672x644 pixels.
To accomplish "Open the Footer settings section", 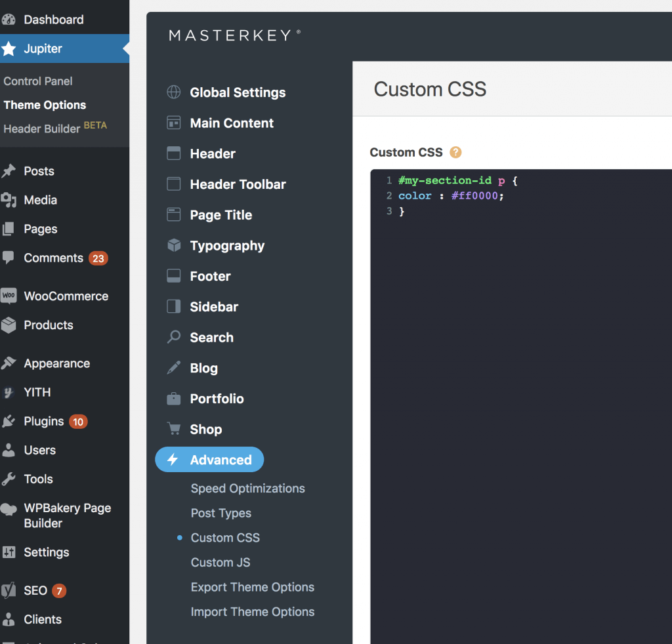I will pyautogui.click(x=210, y=276).
